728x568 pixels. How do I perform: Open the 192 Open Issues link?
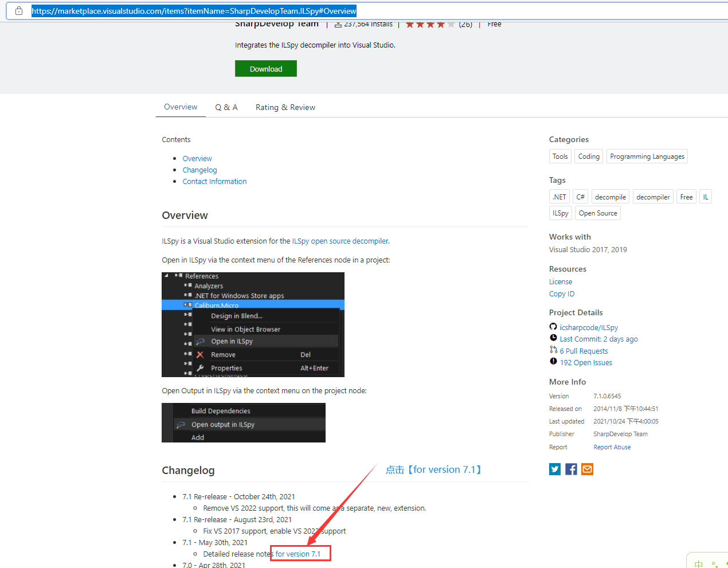[x=586, y=363]
